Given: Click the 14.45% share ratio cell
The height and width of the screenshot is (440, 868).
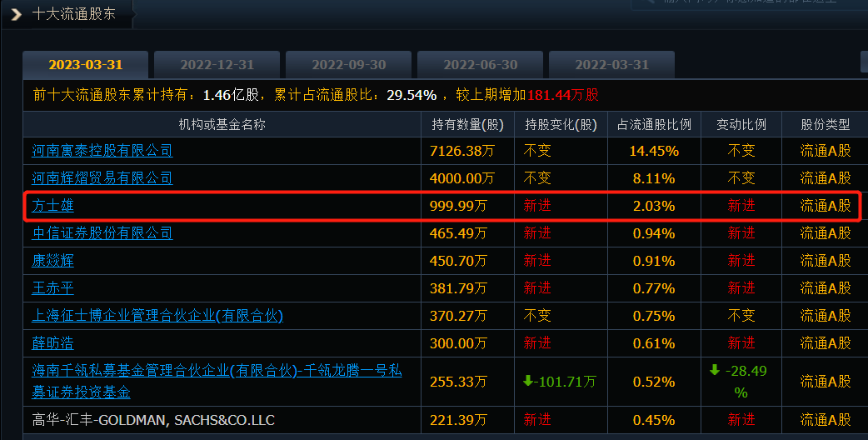Looking at the screenshot, I should 654,151.
